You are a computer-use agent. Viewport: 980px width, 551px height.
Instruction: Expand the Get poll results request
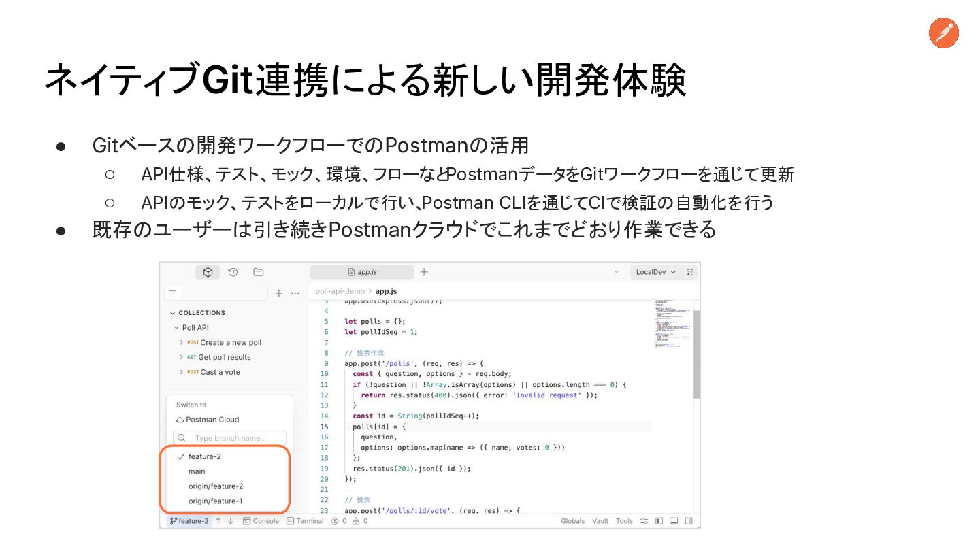(x=181, y=358)
